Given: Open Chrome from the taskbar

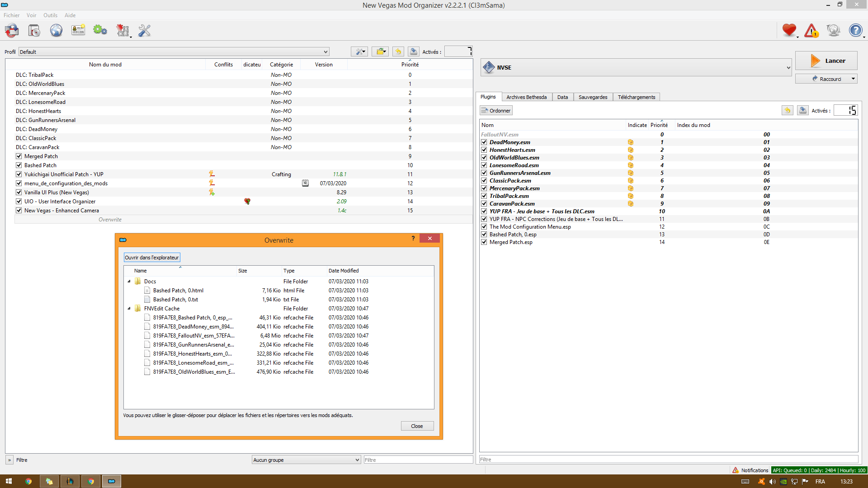Looking at the screenshot, I should point(28,481).
